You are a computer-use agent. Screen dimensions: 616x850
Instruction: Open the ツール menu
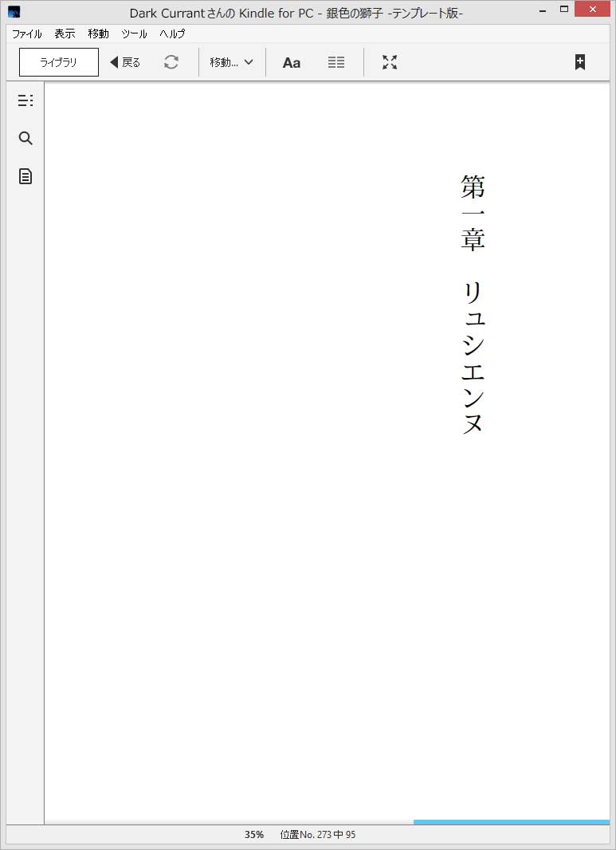(135, 33)
